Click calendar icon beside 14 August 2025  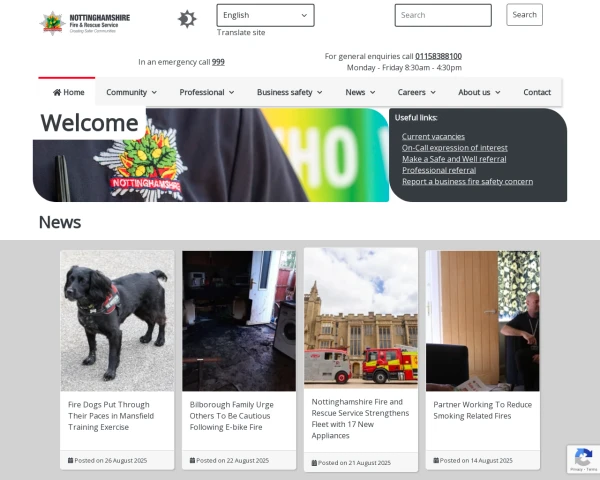coord(436,460)
